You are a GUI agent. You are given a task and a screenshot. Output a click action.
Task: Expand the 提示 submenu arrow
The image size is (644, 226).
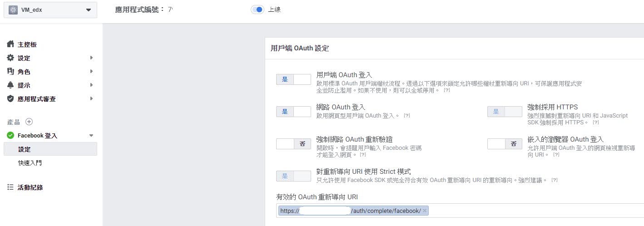91,85
